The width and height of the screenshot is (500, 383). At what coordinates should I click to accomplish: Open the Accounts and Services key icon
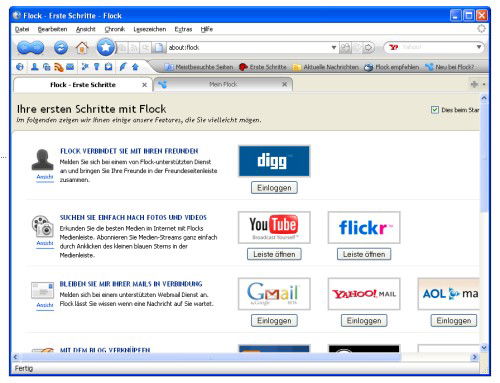point(97,67)
